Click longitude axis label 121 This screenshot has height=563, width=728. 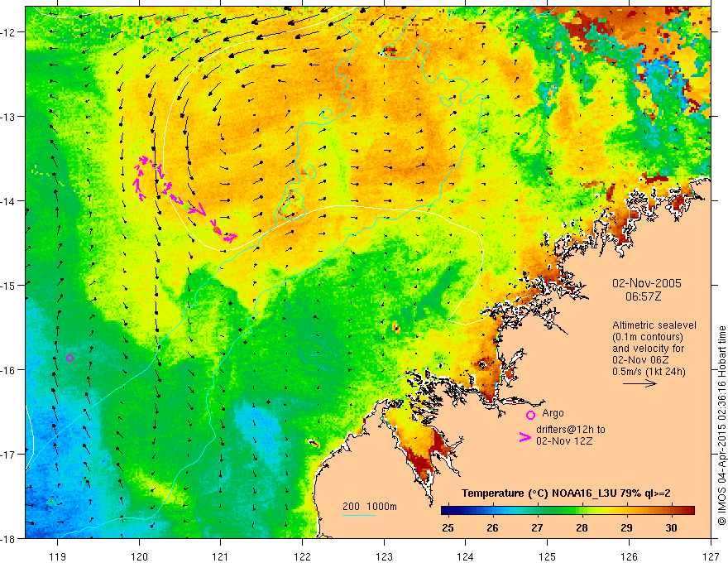point(221,557)
